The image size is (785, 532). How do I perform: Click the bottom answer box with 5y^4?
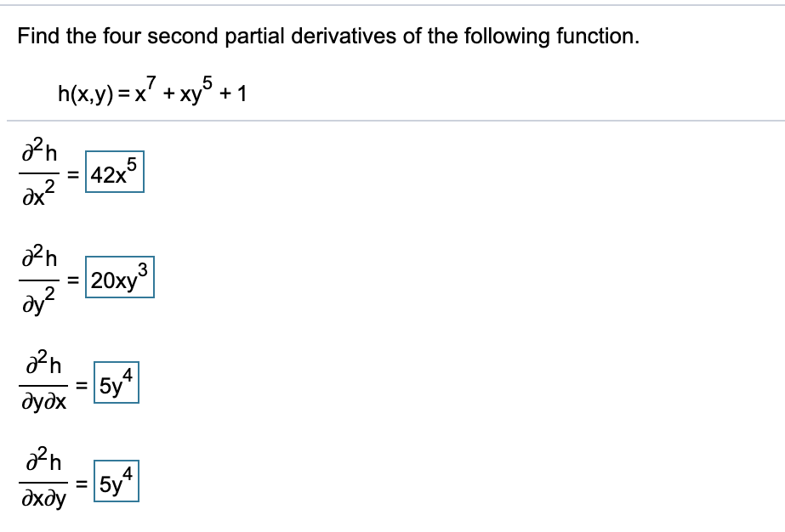(x=117, y=481)
